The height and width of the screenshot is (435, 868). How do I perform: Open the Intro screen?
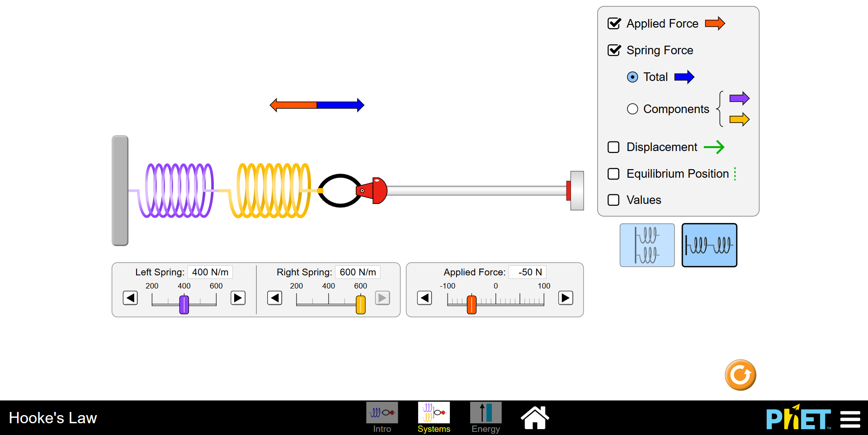(382, 417)
